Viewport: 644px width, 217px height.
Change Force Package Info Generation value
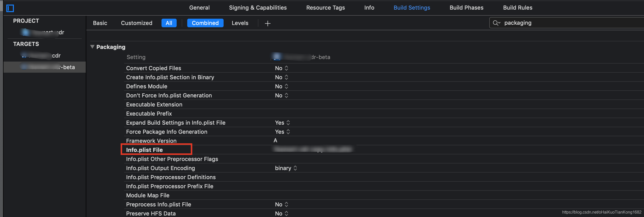coord(282,132)
